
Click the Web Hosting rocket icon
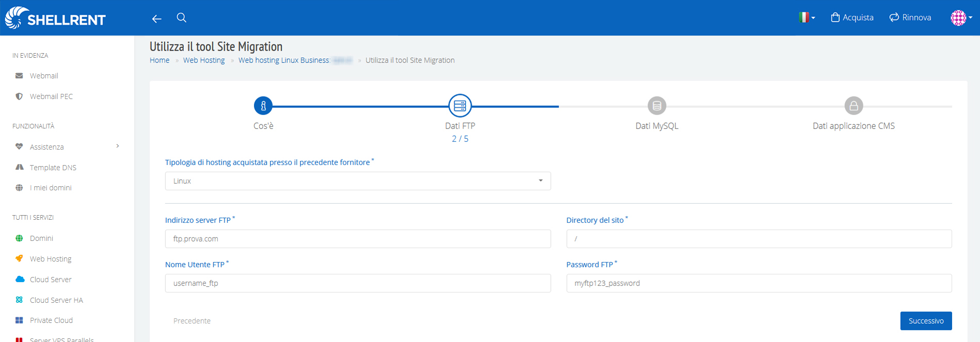19,258
